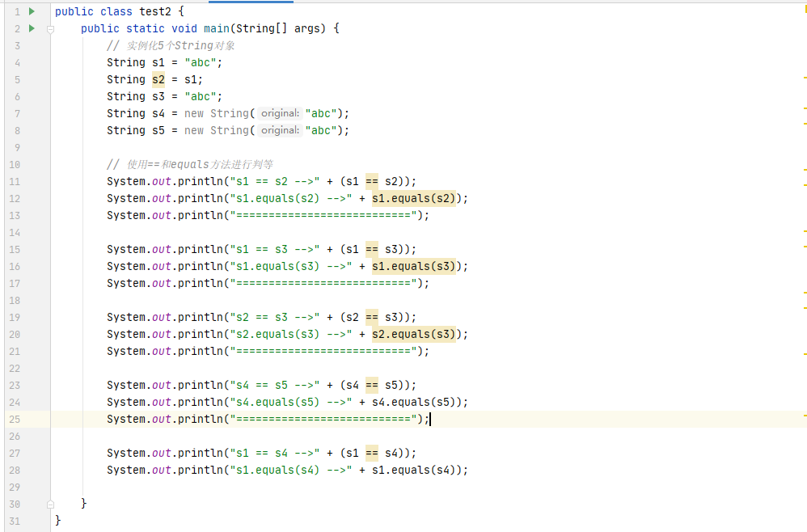Click highlighted s1.equals(s3) expression
The height and width of the screenshot is (532, 807).
pyautogui.click(x=414, y=266)
